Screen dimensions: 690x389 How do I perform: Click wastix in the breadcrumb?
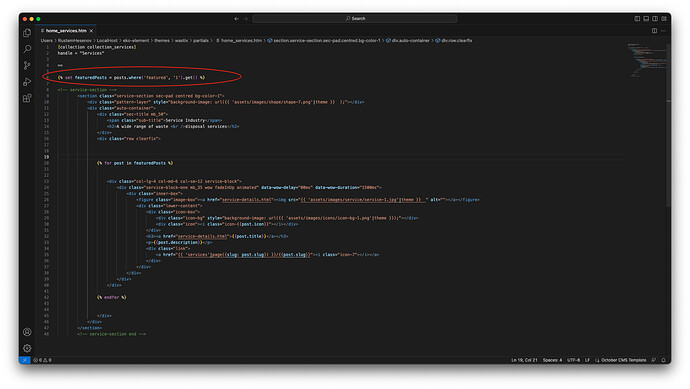tap(181, 40)
